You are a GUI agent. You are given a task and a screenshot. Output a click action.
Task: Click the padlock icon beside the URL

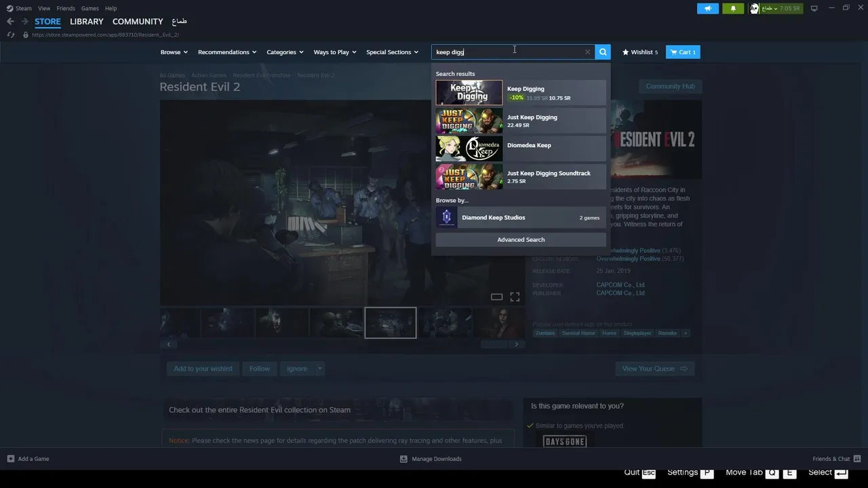coord(26,35)
